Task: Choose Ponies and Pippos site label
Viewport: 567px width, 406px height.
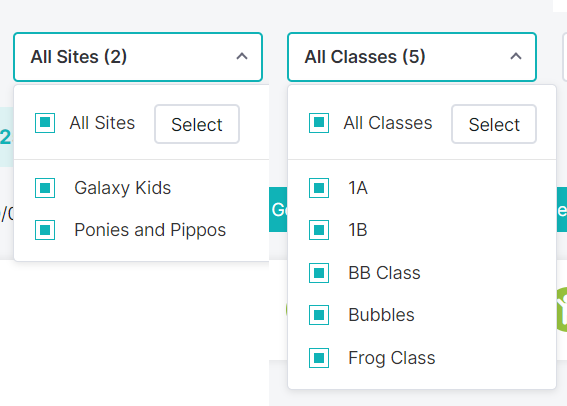Action: click(x=150, y=230)
